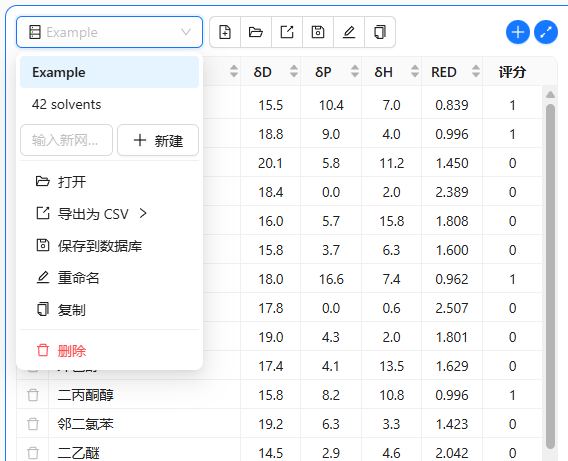Click the table vertical scrollbar thumb
The width and height of the screenshot is (568, 461).
click(550, 277)
